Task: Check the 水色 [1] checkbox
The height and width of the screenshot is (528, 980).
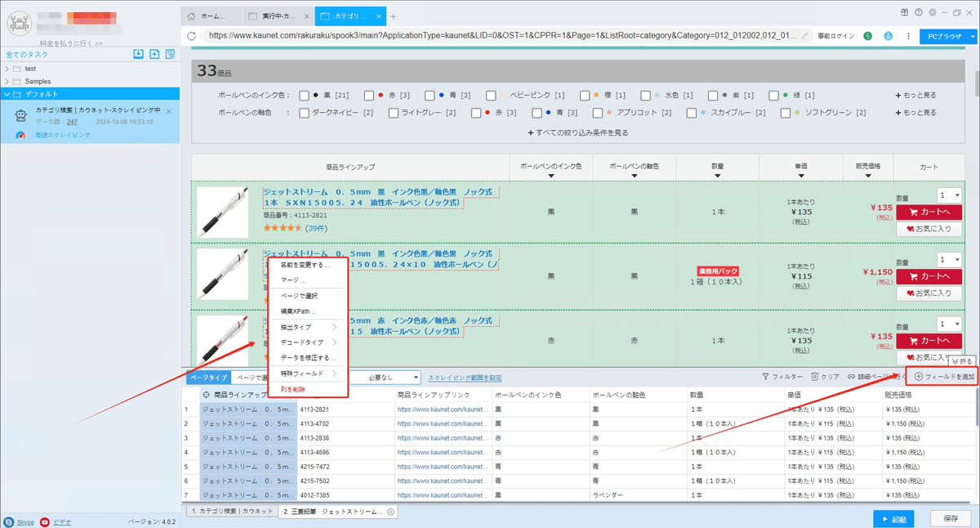Action: coord(646,96)
